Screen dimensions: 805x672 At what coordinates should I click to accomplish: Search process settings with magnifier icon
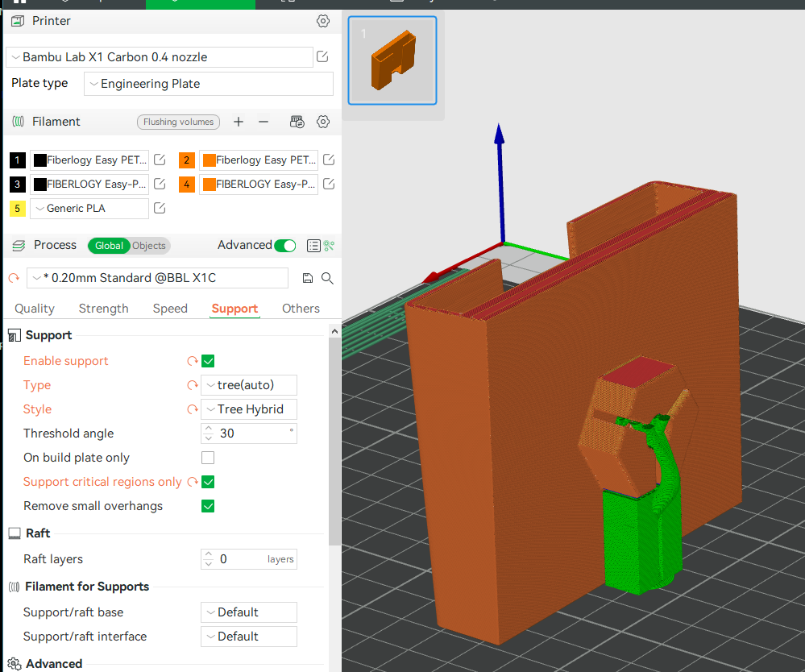(x=327, y=278)
